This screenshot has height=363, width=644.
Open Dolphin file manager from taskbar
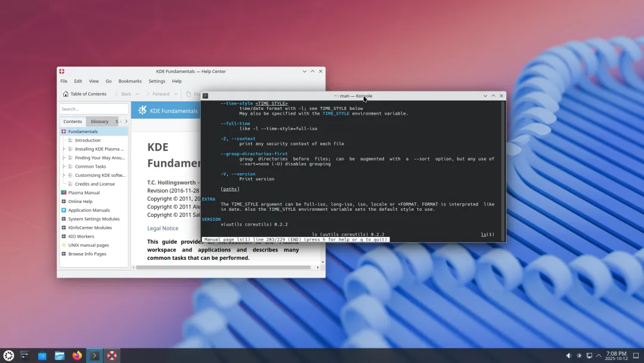[60, 356]
